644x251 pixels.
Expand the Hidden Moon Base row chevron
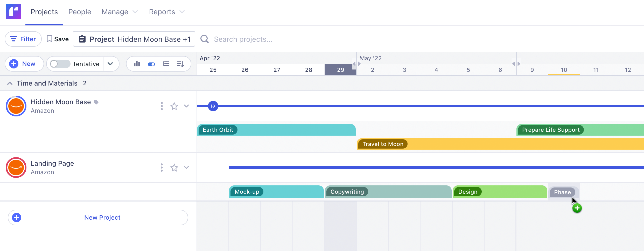coord(186,106)
